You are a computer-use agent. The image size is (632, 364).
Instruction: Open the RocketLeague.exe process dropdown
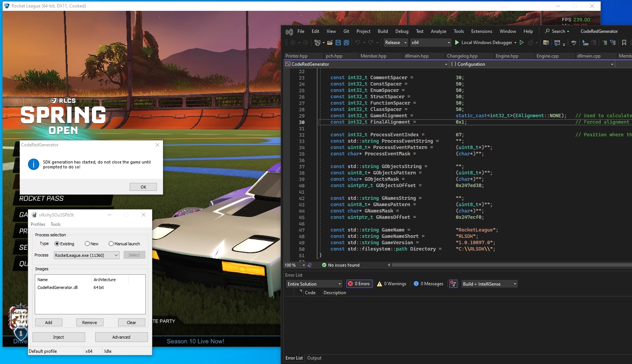click(x=86, y=255)
